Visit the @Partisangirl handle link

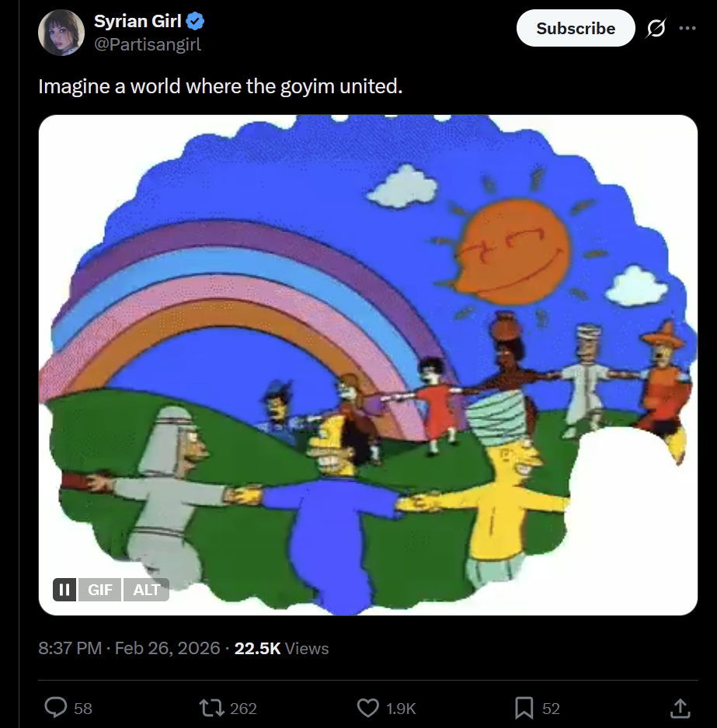[148, 44]
